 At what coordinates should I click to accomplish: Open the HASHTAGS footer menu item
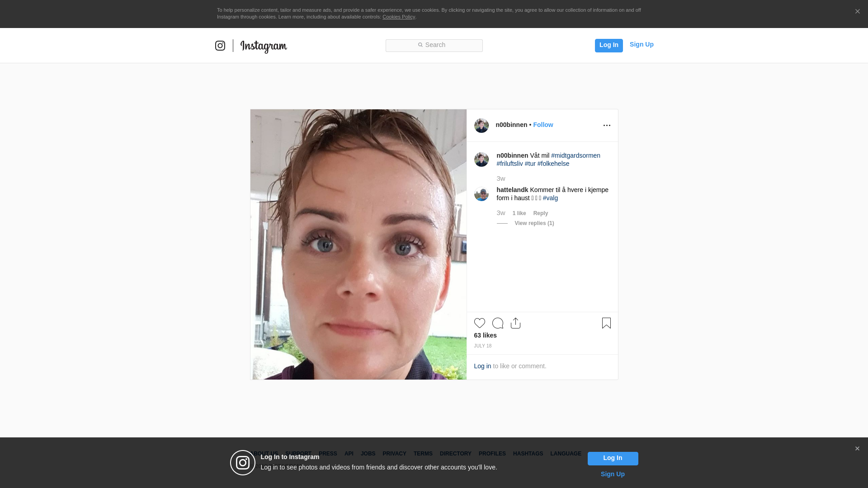coord(528,454)
